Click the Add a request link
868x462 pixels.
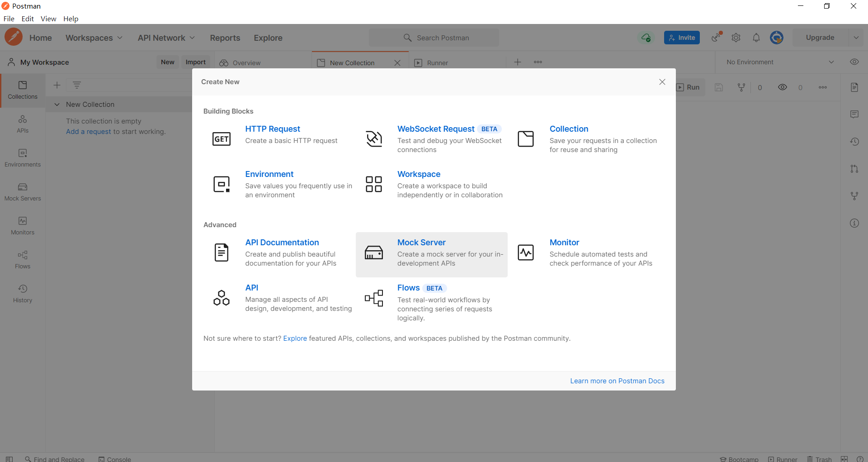click(x=89, y=132)
